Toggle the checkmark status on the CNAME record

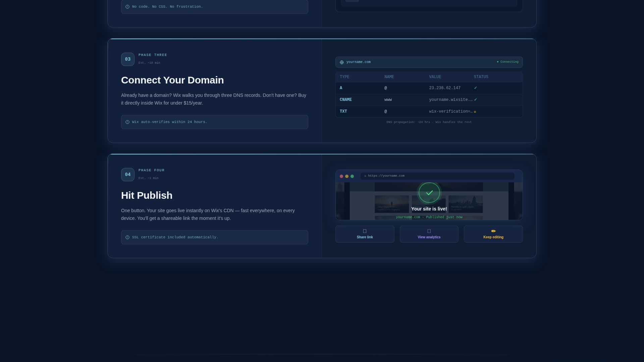476,100
